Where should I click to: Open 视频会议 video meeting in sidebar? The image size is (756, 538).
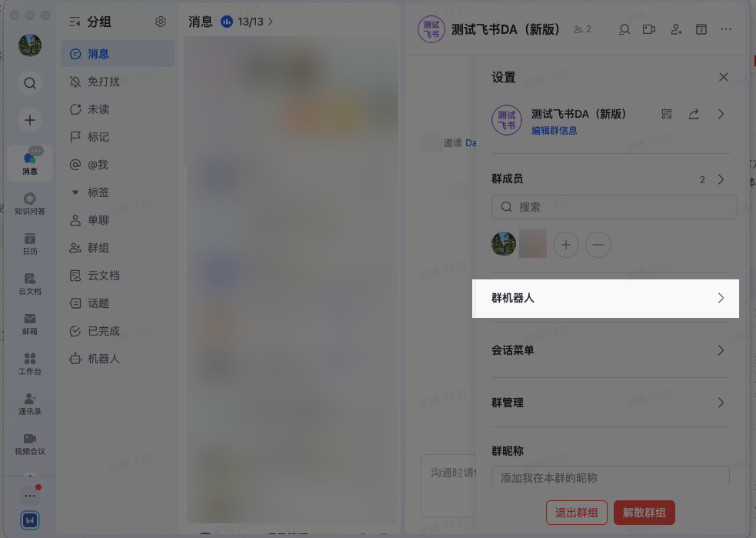click(x=30, y=444)
